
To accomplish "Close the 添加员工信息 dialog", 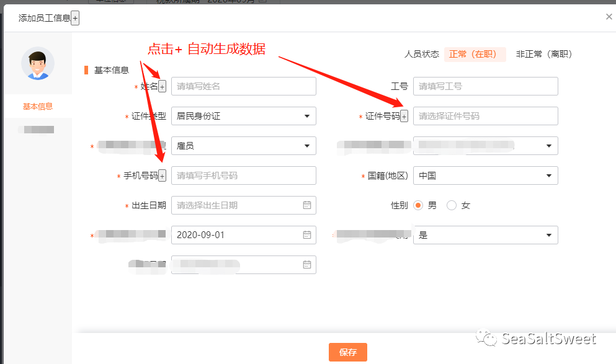I will pyautogui.click(x=609, y=17).
